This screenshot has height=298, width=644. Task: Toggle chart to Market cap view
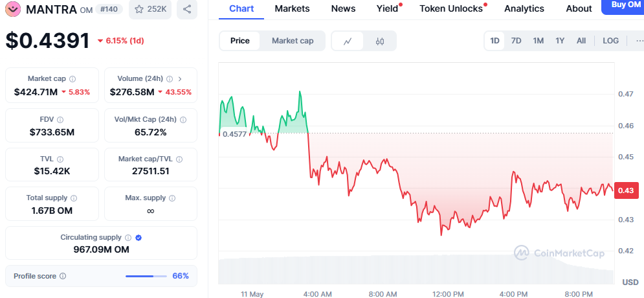click(293, 41)
